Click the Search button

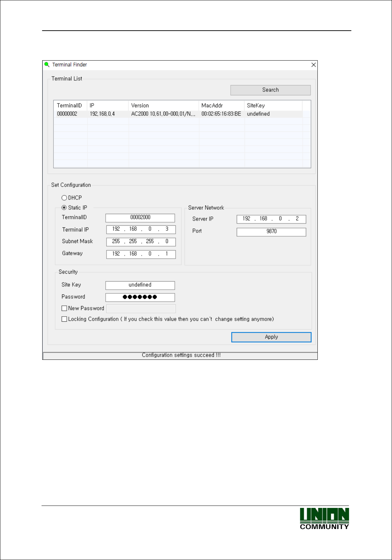tap(270, 90)
